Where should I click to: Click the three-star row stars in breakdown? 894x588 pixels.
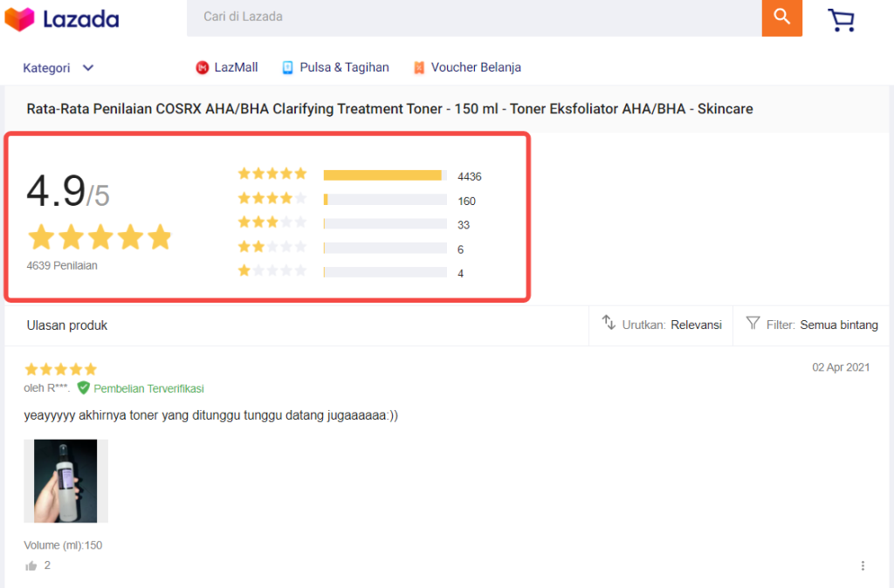(x=272, y=222)
